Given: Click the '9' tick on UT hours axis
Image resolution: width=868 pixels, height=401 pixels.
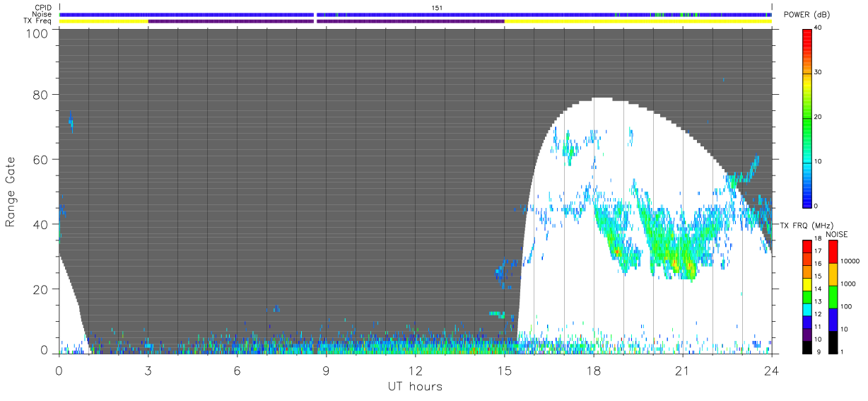Looking at the screenshot, I should pyautogui.click(x=326, y=370).
